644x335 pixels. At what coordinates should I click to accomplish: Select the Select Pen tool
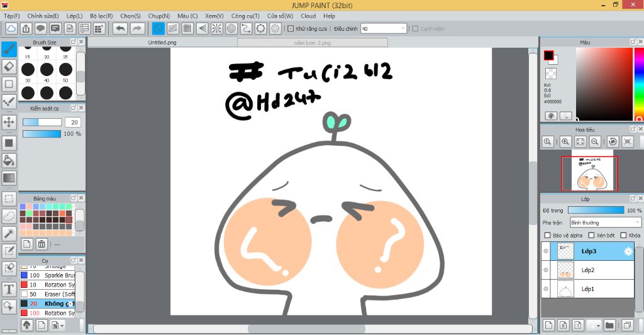point(9,251)
